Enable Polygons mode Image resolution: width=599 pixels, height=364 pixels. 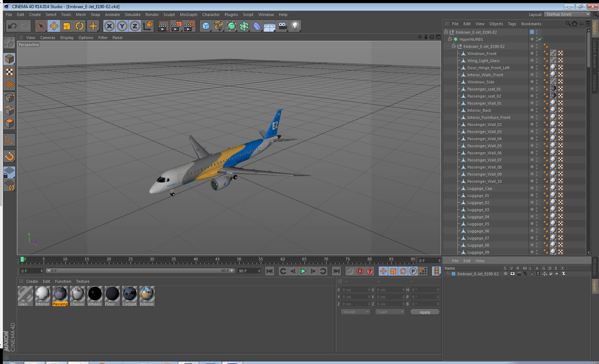9,123
